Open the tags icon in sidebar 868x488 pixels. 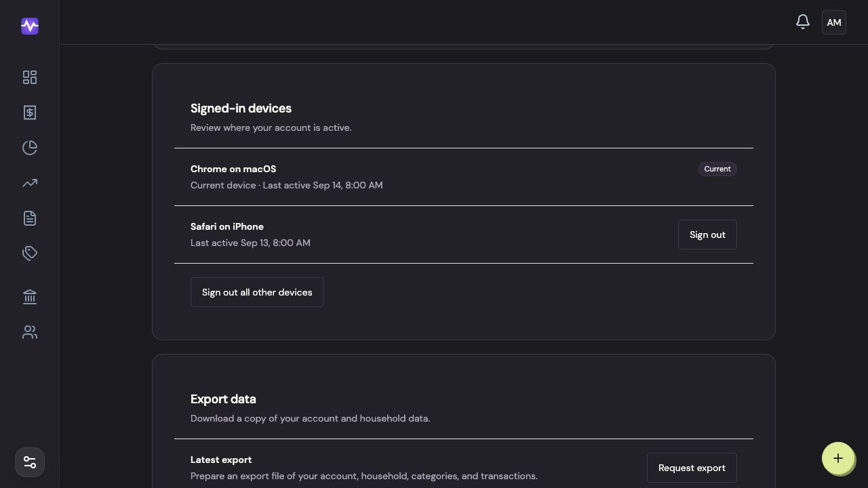point(30,253)
